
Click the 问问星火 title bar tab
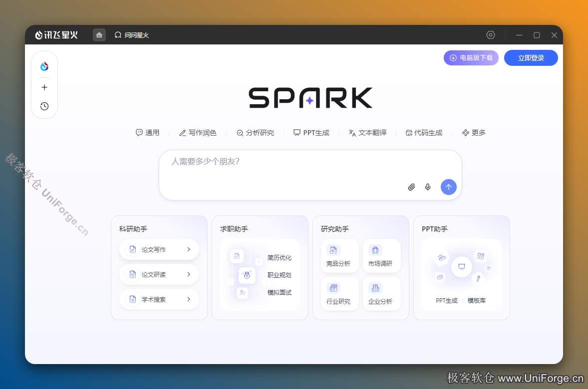[132, 35]
